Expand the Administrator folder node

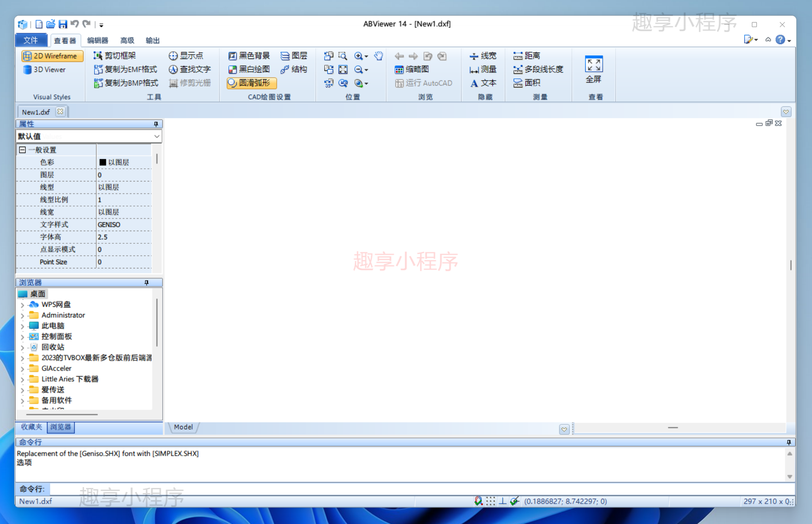22,315
